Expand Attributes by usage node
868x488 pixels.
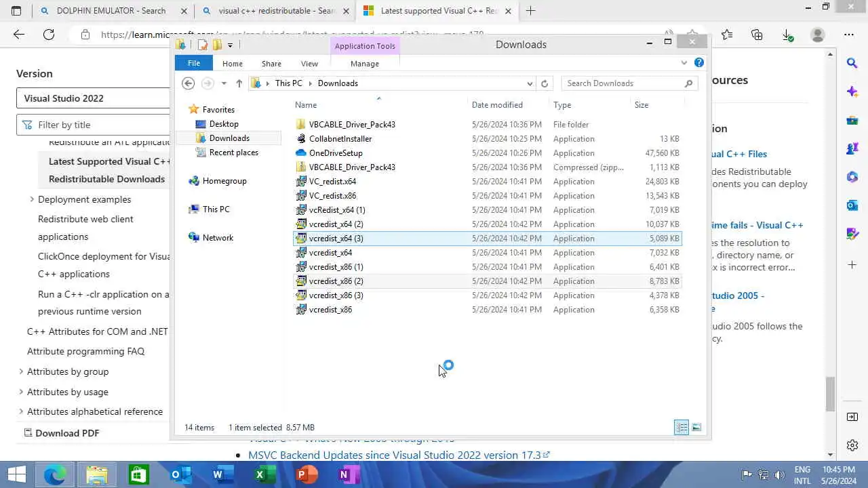point(21,392)
